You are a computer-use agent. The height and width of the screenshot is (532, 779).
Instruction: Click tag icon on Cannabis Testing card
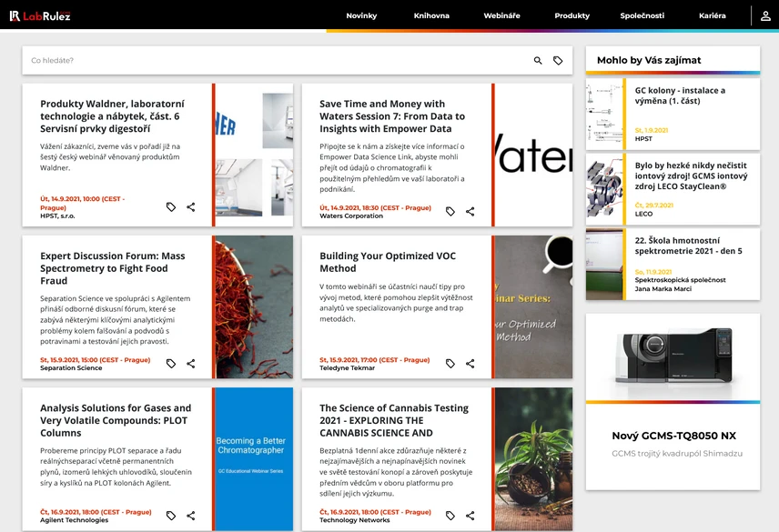coord(450,516)
